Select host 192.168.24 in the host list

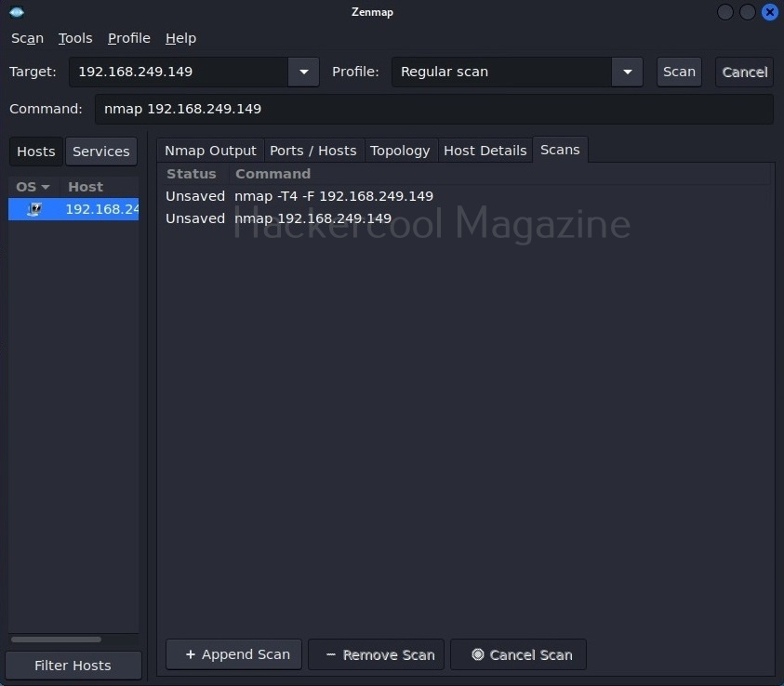73,209
